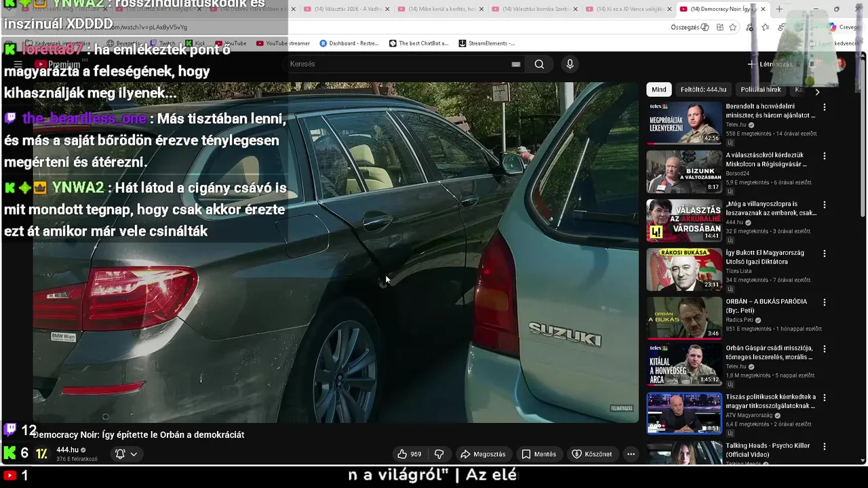Viewport: 868px width, 488px height.
Task: Open the split screen icon beside Összegzés
Action: coord(719,27)
